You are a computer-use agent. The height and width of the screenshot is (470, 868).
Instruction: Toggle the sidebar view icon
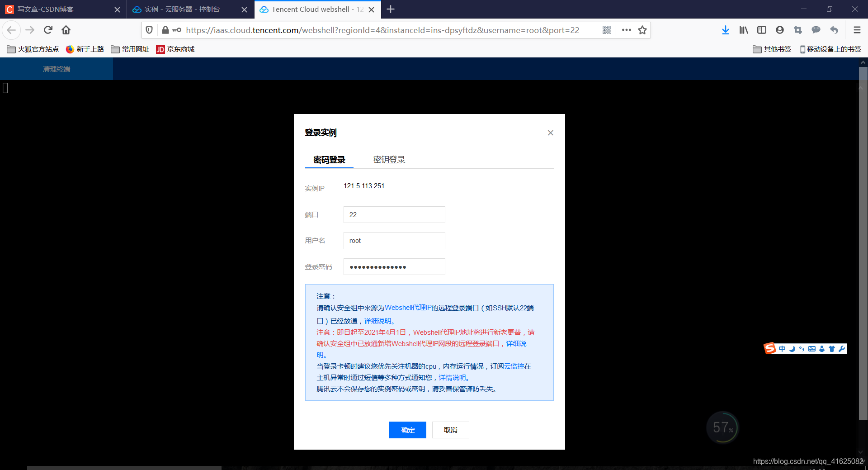point(762,30)
